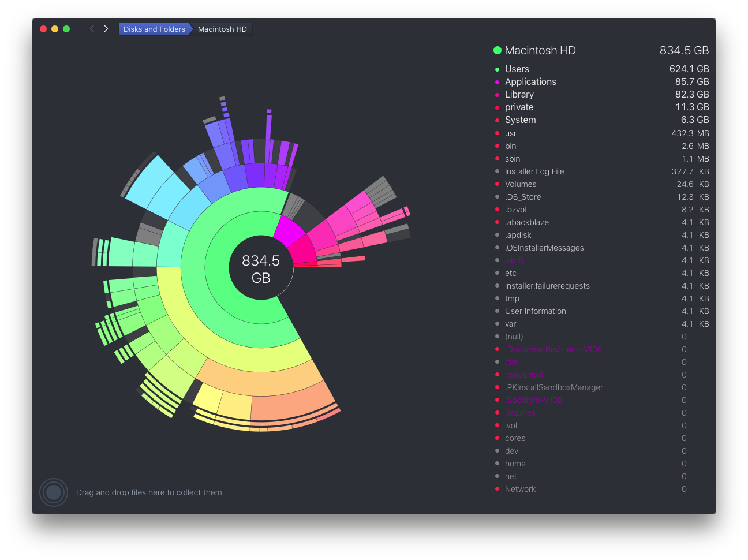Screen dimensions: 748x560
Task: Select the tmp entry in list
Action: 601,298
